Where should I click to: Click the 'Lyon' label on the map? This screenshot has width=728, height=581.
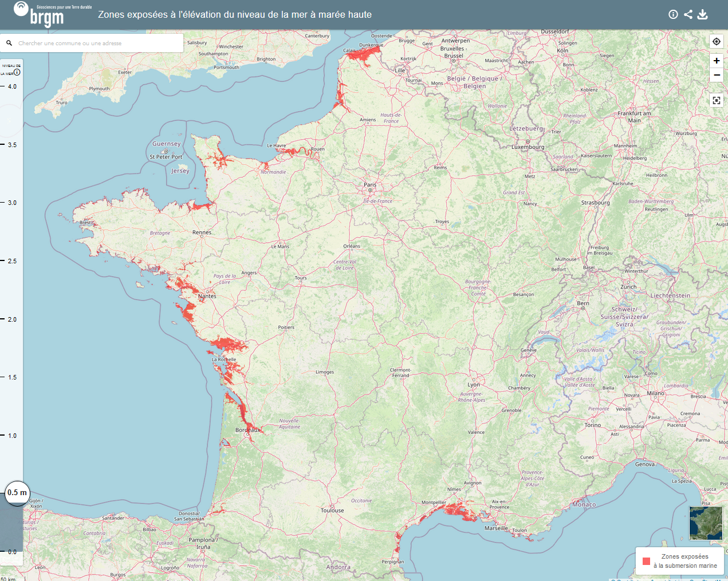[474, 385]
